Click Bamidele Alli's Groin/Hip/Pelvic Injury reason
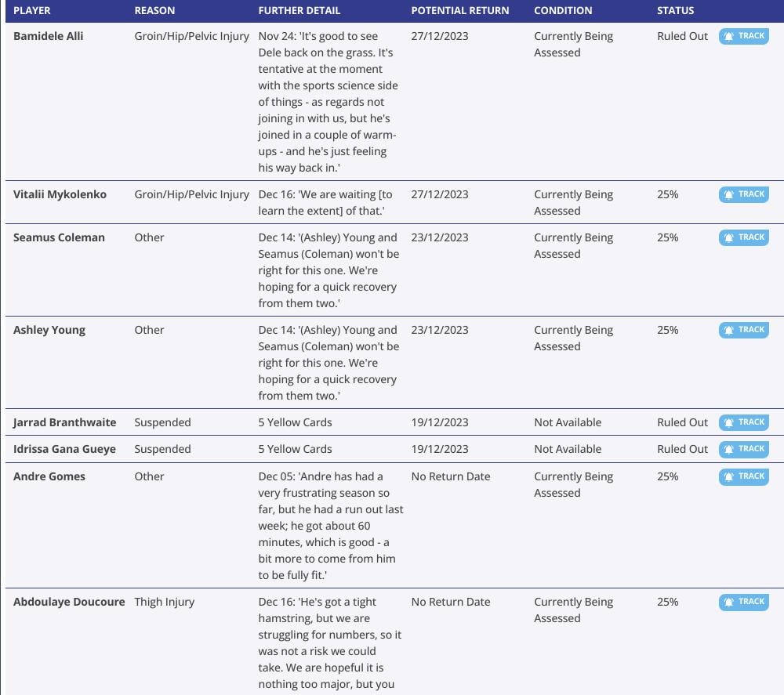The image size is (784, 695). [191, 36]
